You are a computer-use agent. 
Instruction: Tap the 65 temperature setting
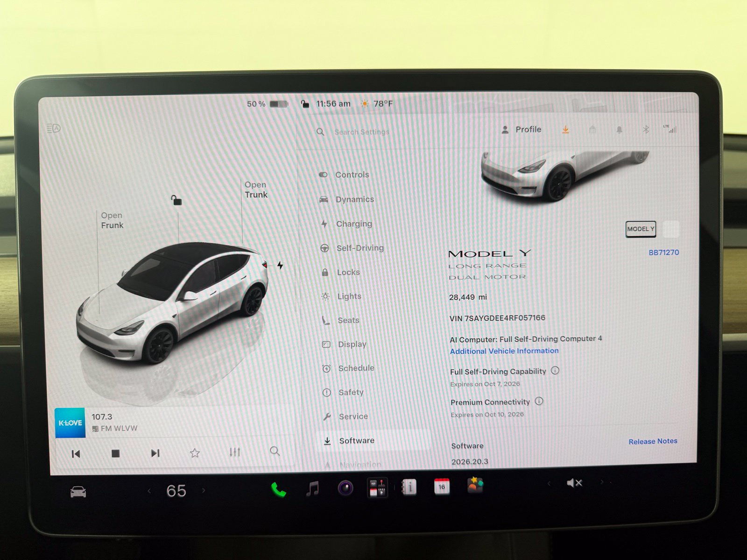click(176, 491)
